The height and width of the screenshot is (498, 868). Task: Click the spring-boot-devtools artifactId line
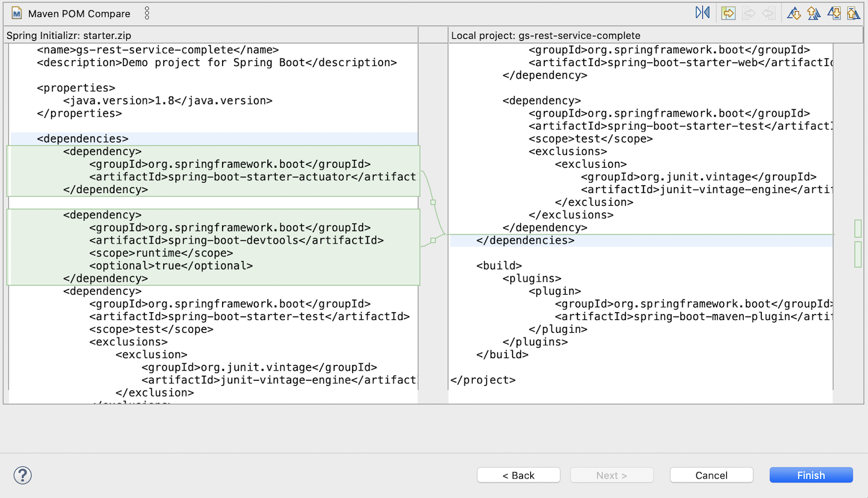pos(236,240)
